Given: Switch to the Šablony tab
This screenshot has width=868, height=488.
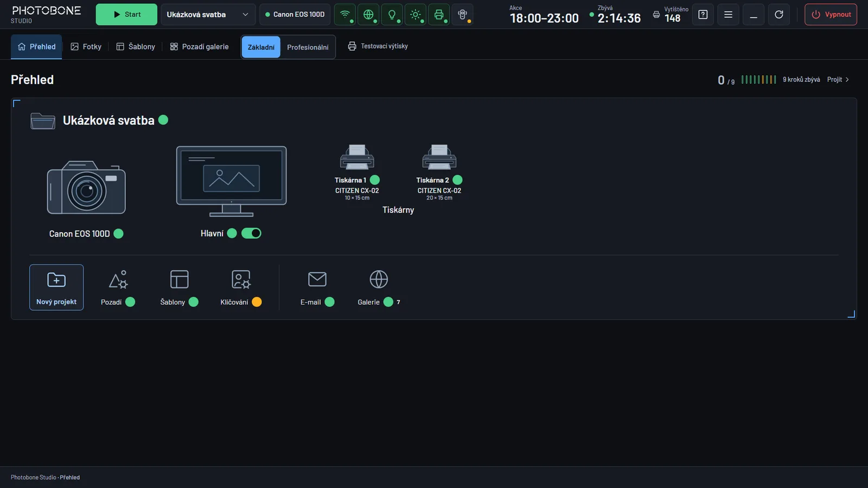Looking at the screenshot, I should (136, 47).
